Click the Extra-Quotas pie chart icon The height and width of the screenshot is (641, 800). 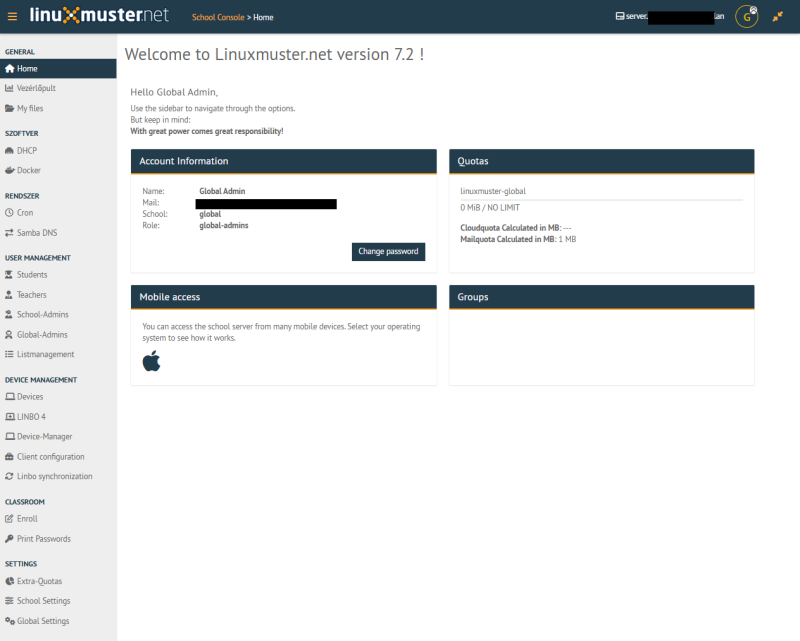9,581
